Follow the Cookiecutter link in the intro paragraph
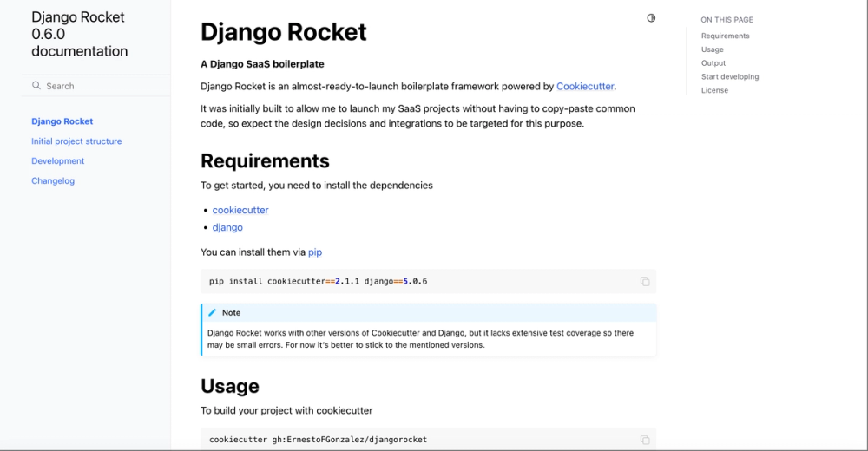The width and height of the screenshot is (868, 451). coord(585,87)
